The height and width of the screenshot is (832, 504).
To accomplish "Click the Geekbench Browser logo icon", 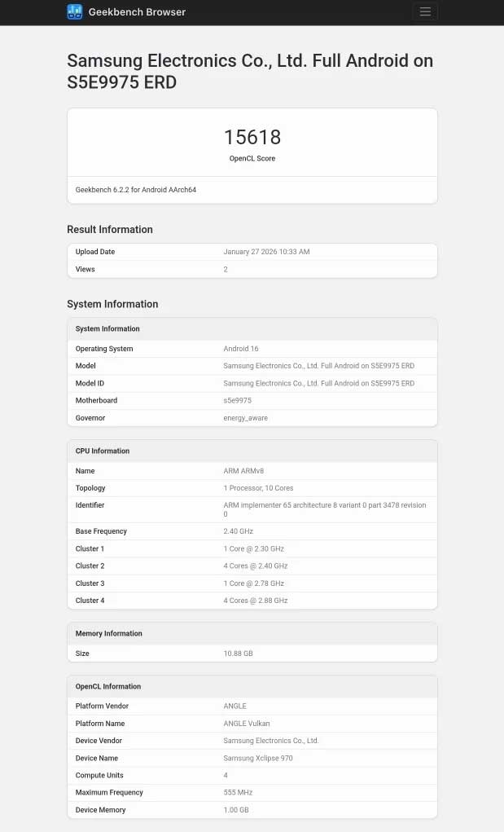I will (x=72, y=11).
